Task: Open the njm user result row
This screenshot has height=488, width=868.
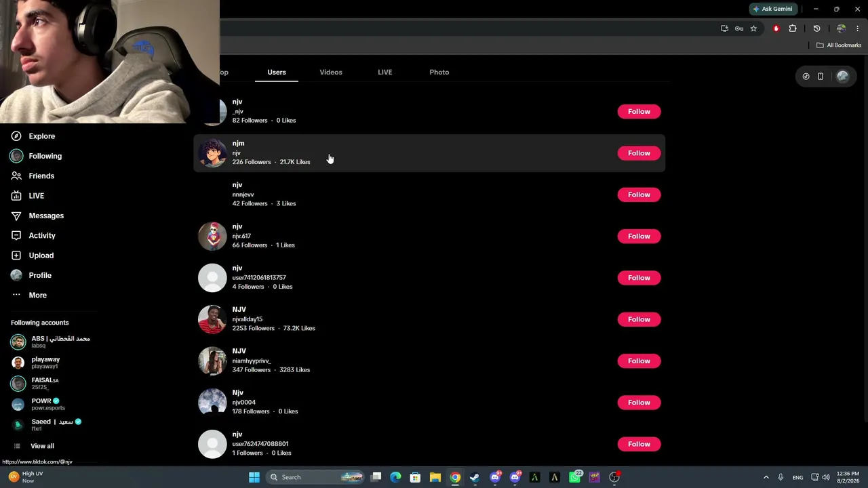Action: (x=429, y=153)
